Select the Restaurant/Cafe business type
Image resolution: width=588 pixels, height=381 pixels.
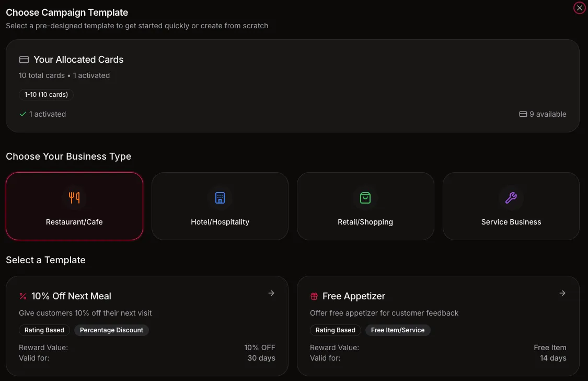pos(74,222)
